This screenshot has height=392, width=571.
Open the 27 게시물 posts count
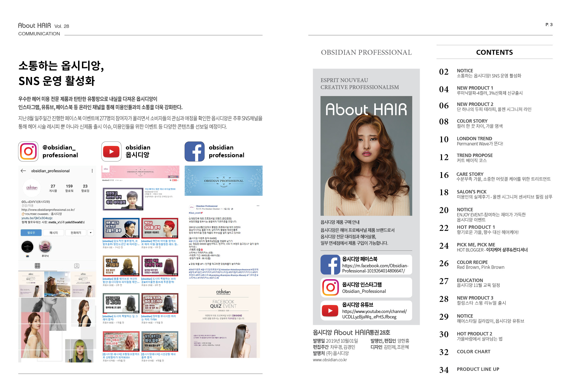click(53, 188)
